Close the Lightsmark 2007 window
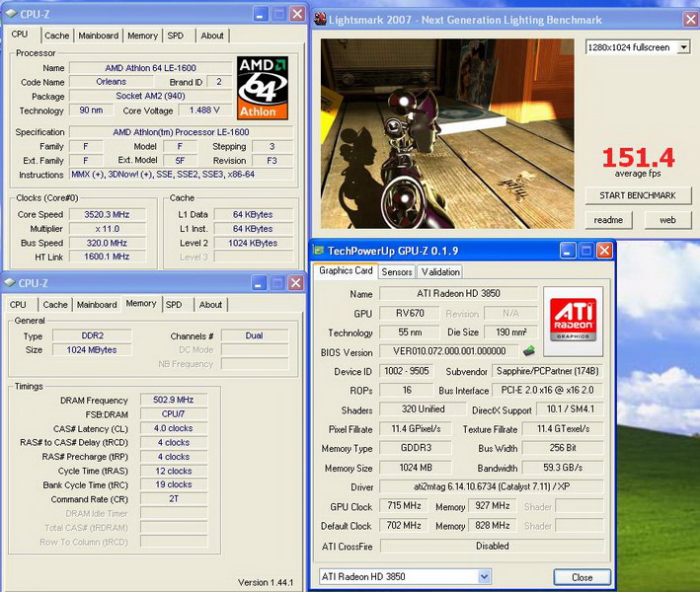Viewport: 700px width, 592px height. coord(691,19)
